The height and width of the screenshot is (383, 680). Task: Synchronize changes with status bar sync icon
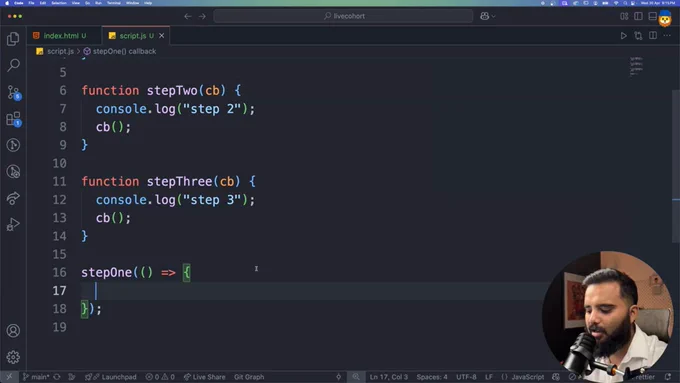[57, 376]
